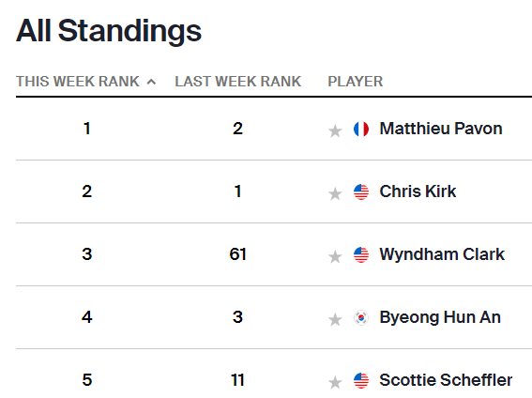Screen dimensions: 532x398
Task: Mark Wyndham Clark as favorite star
Action: (335, 256)
